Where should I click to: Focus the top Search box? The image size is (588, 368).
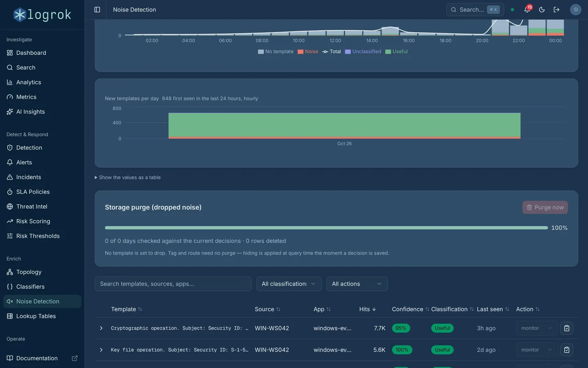475,9
